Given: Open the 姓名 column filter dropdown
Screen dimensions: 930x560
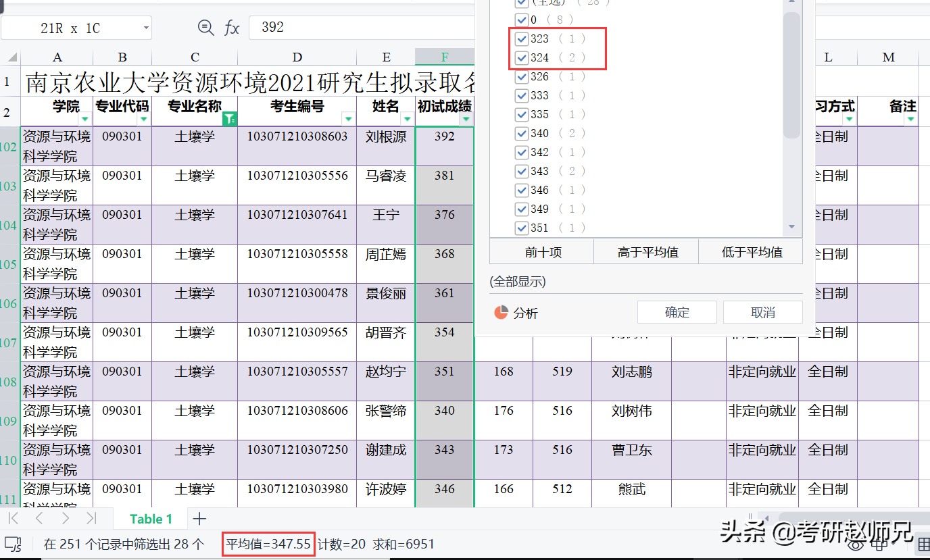Looking at the screenshot, I should pos(406,119).
